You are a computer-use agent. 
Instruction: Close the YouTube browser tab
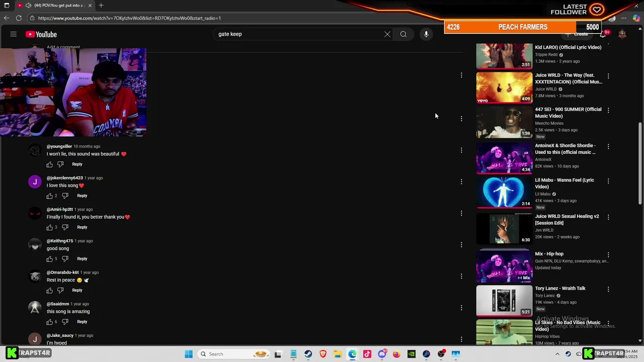(x=90, y=6)
